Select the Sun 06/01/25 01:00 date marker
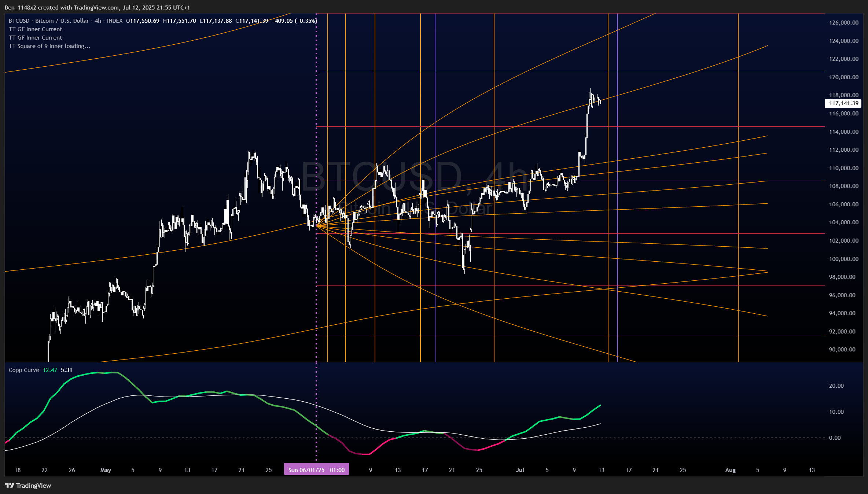Image resolution: width=868 pixels, height=494 pixels. [316, 470]
